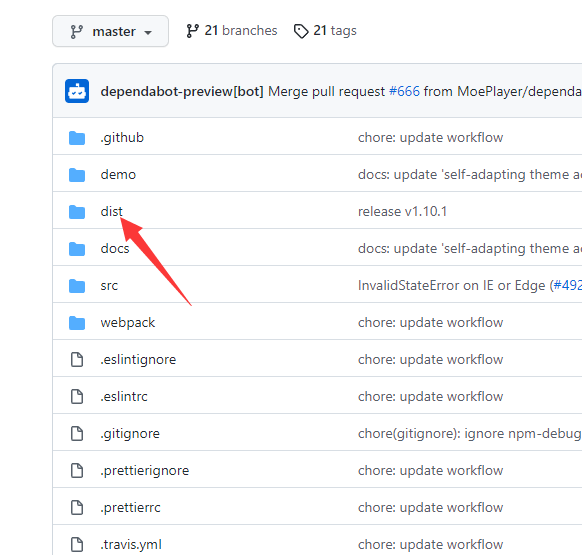Open 'InvalidStateError on IE or Edge' commit
582x555 pixels.
click(x=453, y=285)
